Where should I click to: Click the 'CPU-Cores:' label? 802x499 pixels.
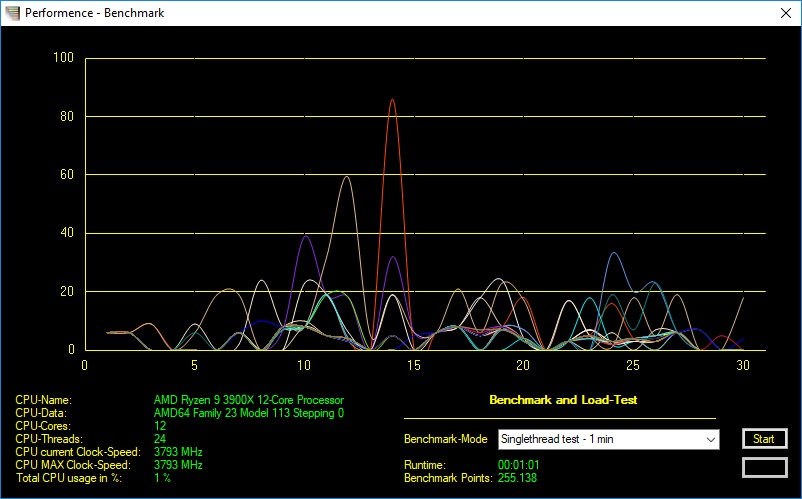point(43,426)
